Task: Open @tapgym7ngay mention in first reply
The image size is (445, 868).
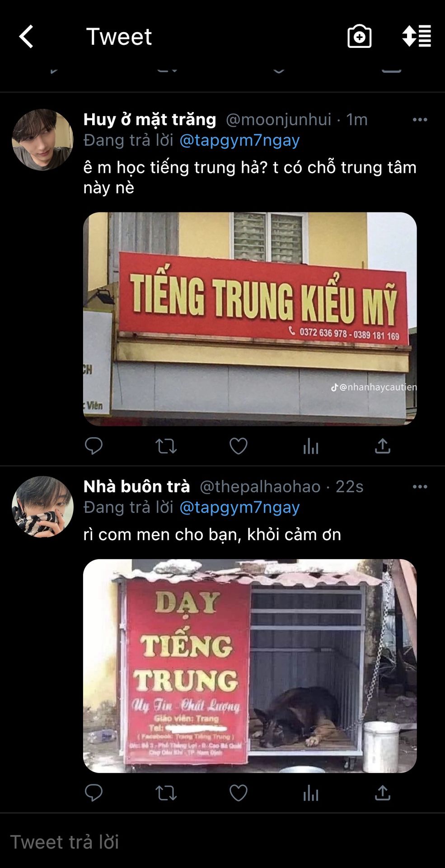Action: (x=239, y=140)
